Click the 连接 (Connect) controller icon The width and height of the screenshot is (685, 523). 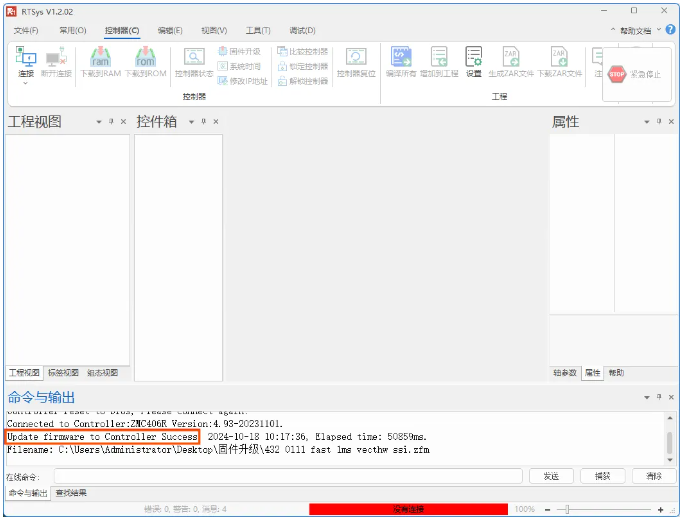pos(26,62)
